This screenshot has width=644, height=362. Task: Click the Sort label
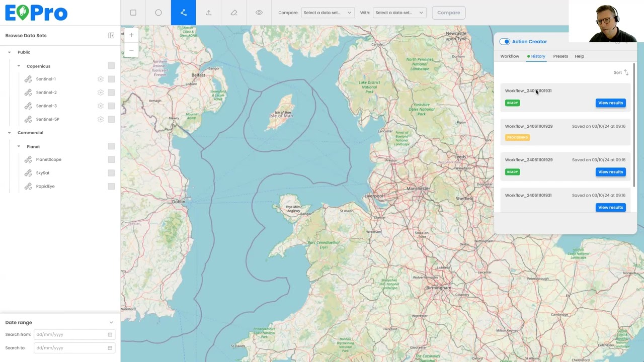[617, 72]
